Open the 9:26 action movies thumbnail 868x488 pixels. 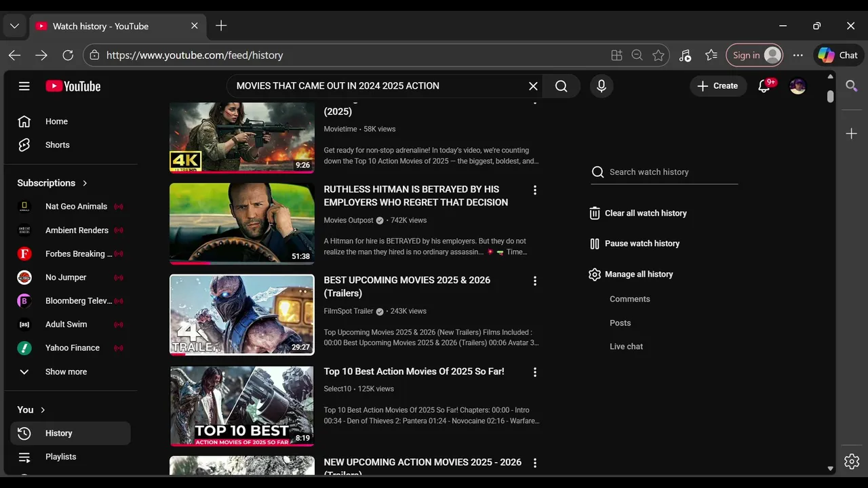coord(242,138)
